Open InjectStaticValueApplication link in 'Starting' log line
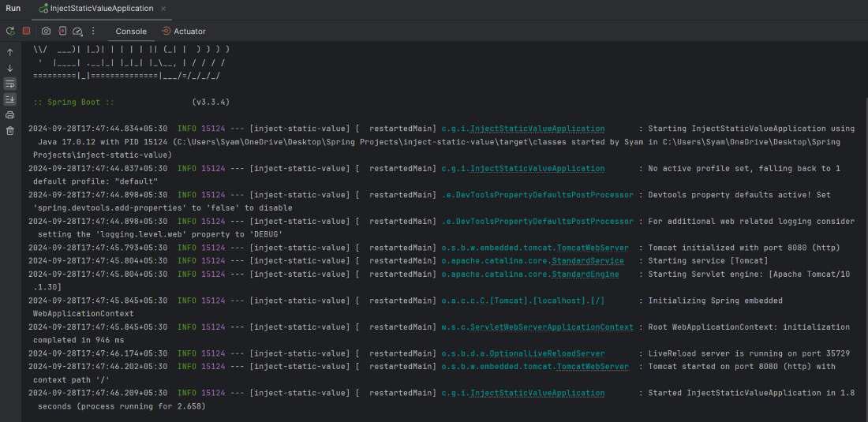 537,129
